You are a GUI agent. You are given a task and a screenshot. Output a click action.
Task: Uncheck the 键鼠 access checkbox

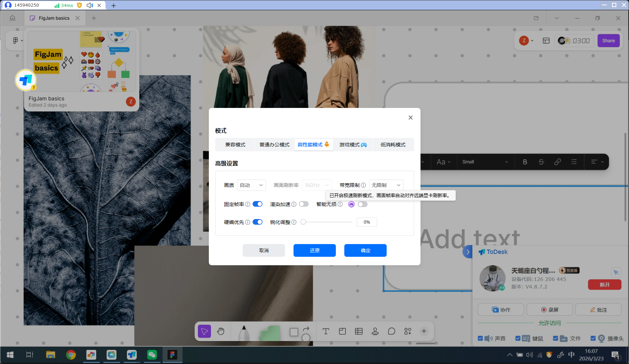click(x=518, y=338)
